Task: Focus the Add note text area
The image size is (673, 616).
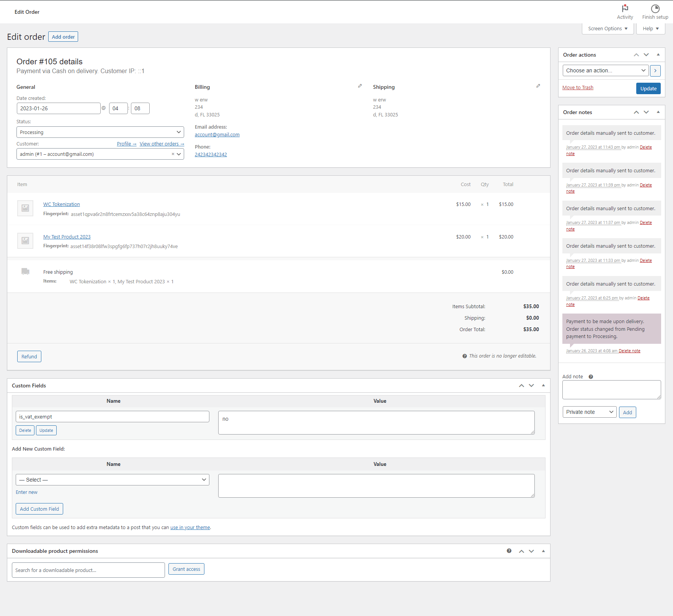Action: pos(611,390)
